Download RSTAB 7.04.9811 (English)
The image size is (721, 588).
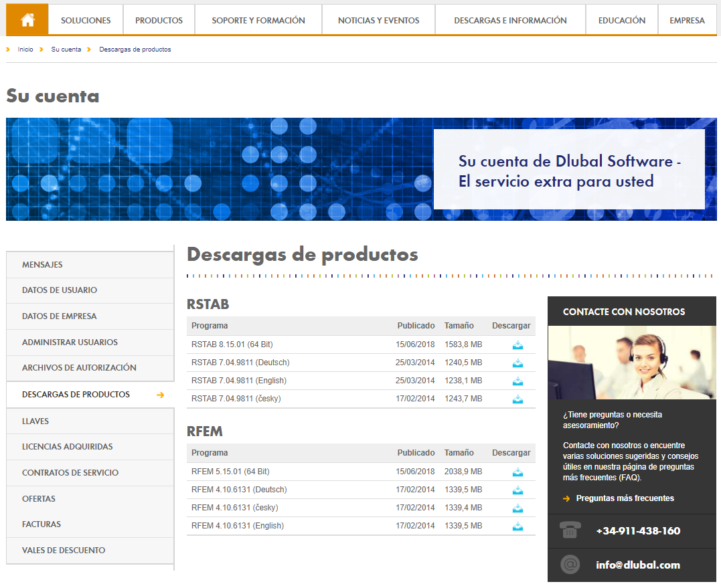pyautogui.click(x=517, y=381)
